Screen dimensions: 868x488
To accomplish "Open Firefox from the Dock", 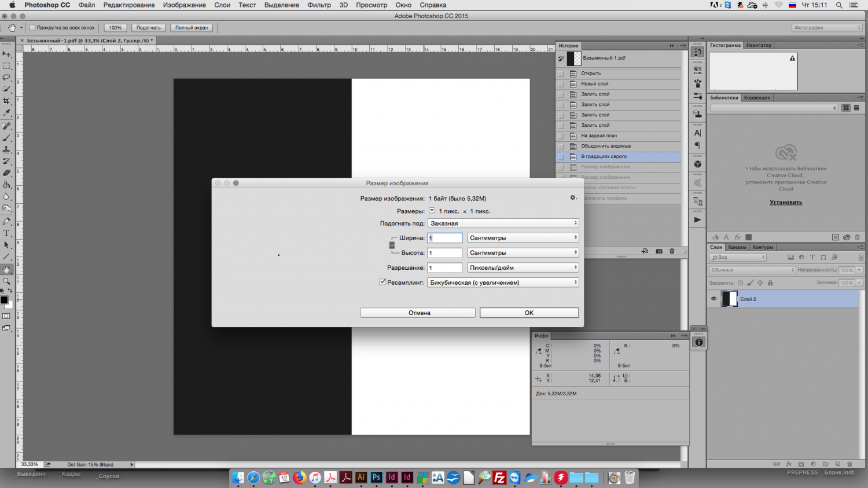I will click(300, 477).
